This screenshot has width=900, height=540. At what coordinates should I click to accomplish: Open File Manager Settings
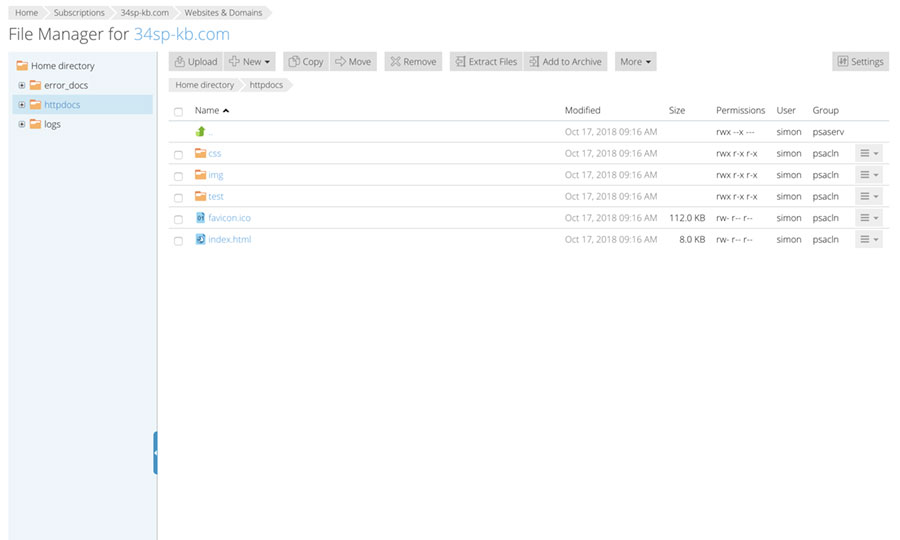(860, 61)
